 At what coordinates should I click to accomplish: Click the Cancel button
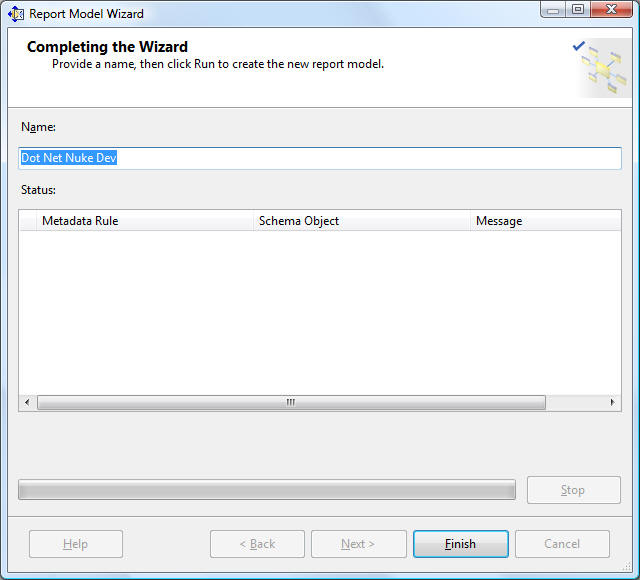click(562, 544)
